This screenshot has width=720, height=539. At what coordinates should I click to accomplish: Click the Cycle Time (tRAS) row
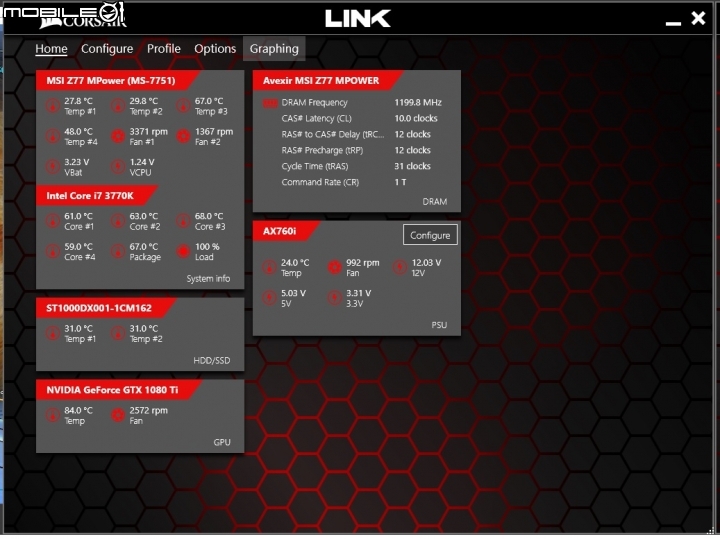pos(356,167)
